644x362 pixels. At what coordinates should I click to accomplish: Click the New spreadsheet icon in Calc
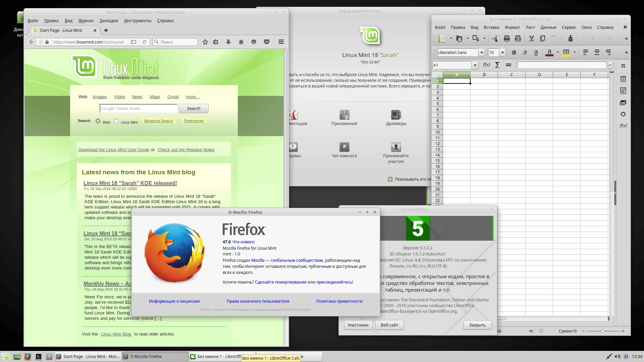442,39
